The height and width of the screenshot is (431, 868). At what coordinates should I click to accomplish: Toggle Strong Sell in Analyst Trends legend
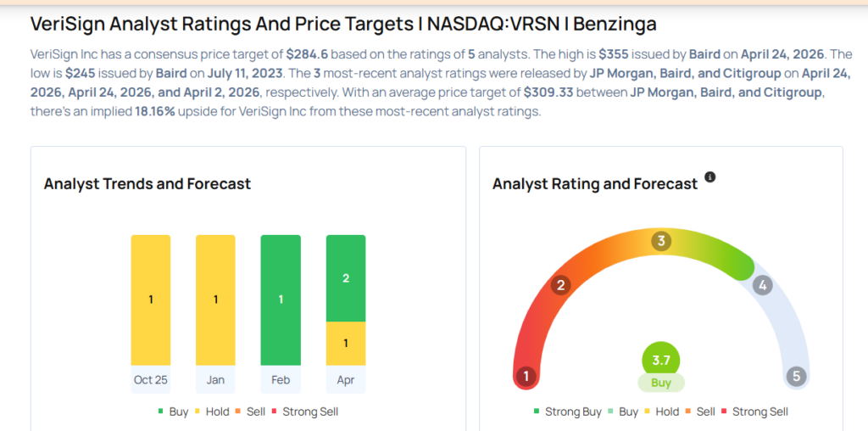[x=305, y=411]
